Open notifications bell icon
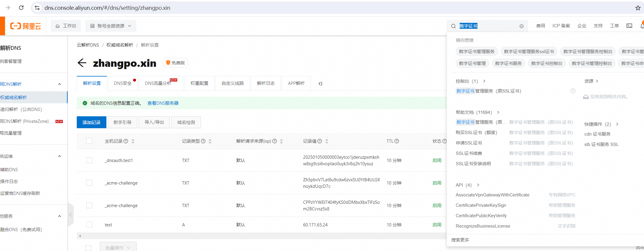 642,26
